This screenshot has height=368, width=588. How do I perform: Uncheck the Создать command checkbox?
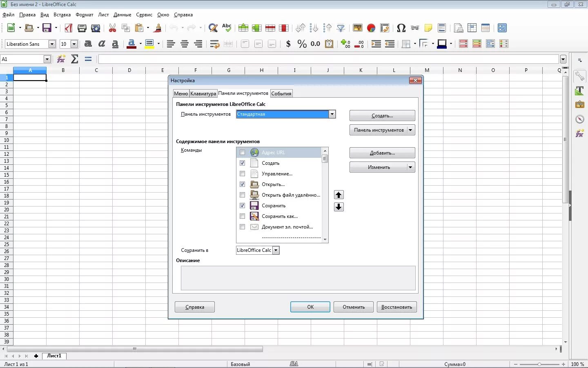pyautogui.click(x=242, y=163)
